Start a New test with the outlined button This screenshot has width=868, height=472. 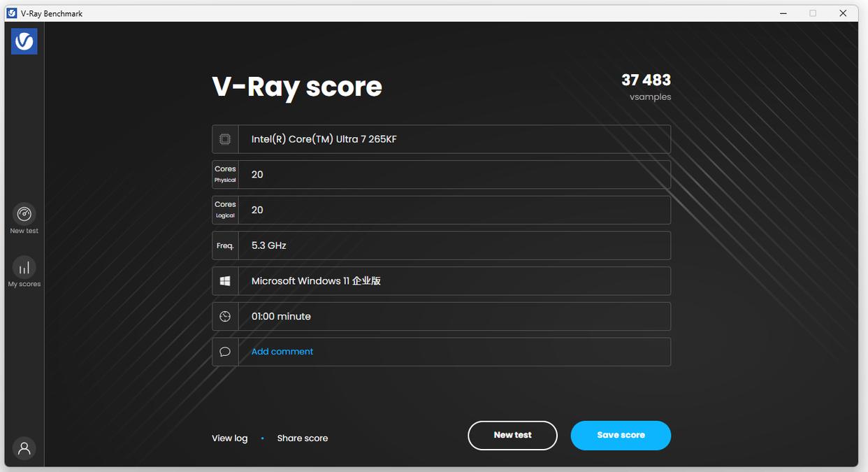(x=512, y=435)
